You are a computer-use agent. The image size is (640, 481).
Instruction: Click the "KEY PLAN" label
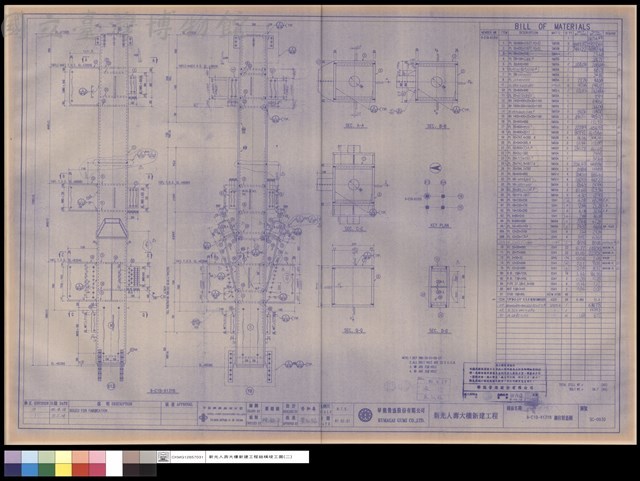point(440,225)
